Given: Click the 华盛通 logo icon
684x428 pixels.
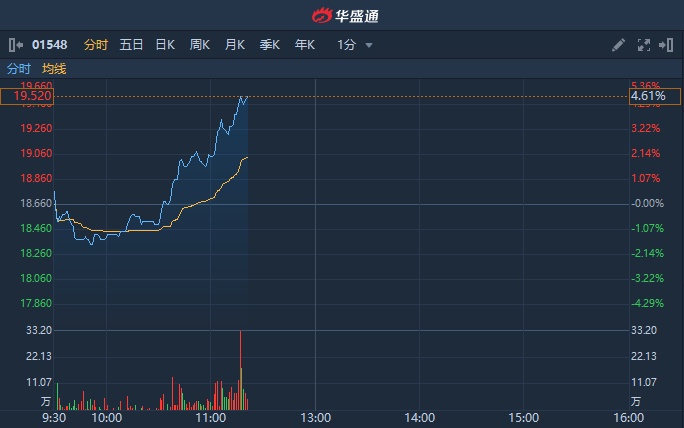Looking at the screenshot, I should tap(322, 16).
